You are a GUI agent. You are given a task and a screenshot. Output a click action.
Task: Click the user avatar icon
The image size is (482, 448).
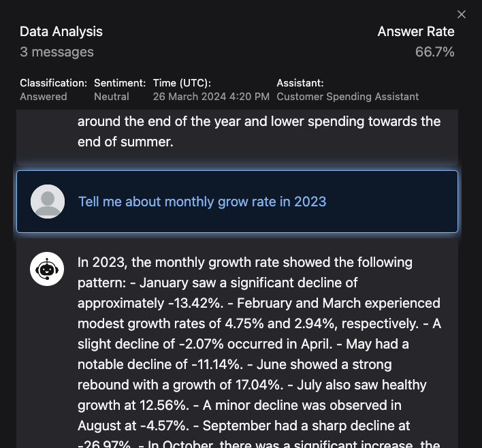(x=48, y=202)
